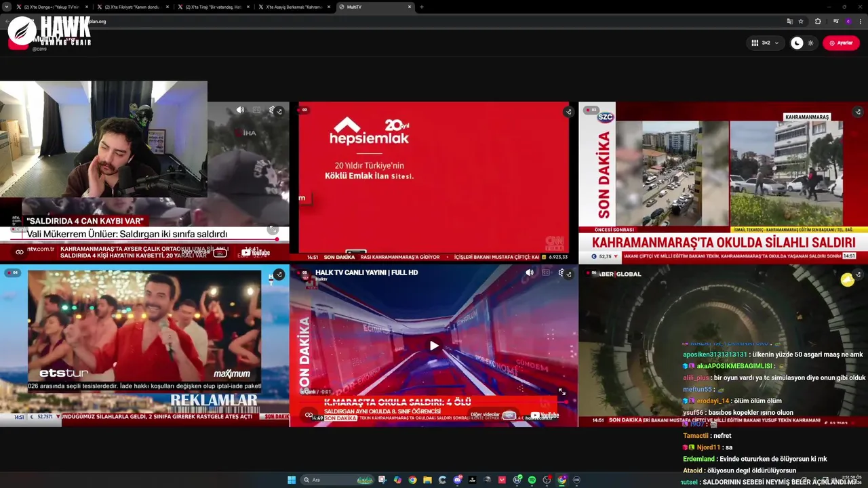Toggle captions on the NTV stream
The image size is (868, 488).
pos(256,110)
